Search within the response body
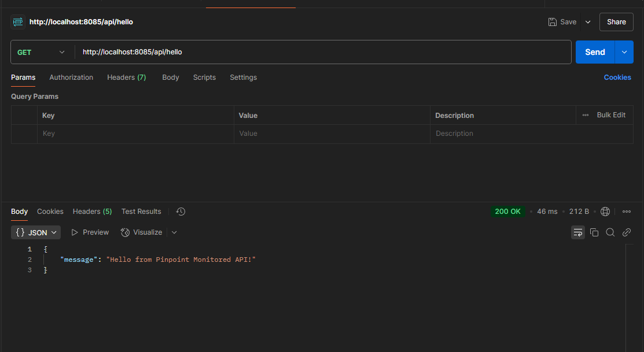The width and height of the screenshot is (644, 352). pyautogui.click(x=610, y=232)
